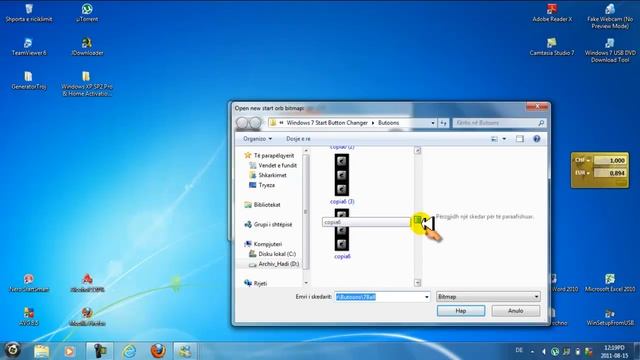This screenshot has height=360, width=640.
Task: Launch the µTorrent desktop shortcut
Action: click(x=87, y=13)
